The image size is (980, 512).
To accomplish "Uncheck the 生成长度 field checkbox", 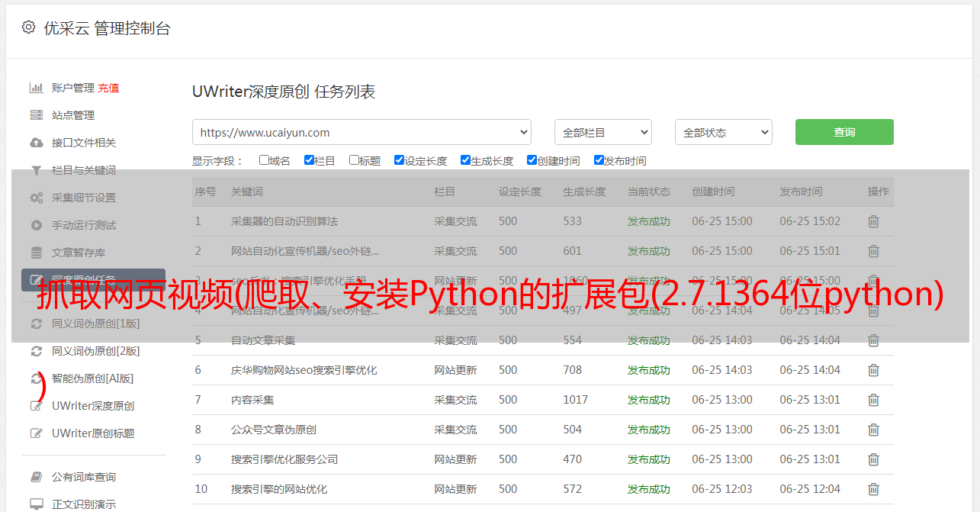I will [465, 160].
